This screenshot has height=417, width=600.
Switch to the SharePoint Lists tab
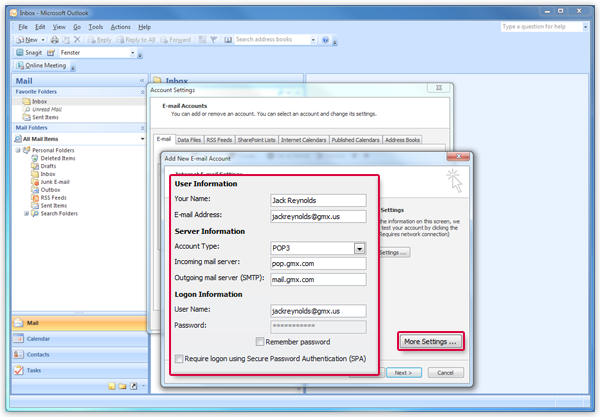tap(256, 140)
